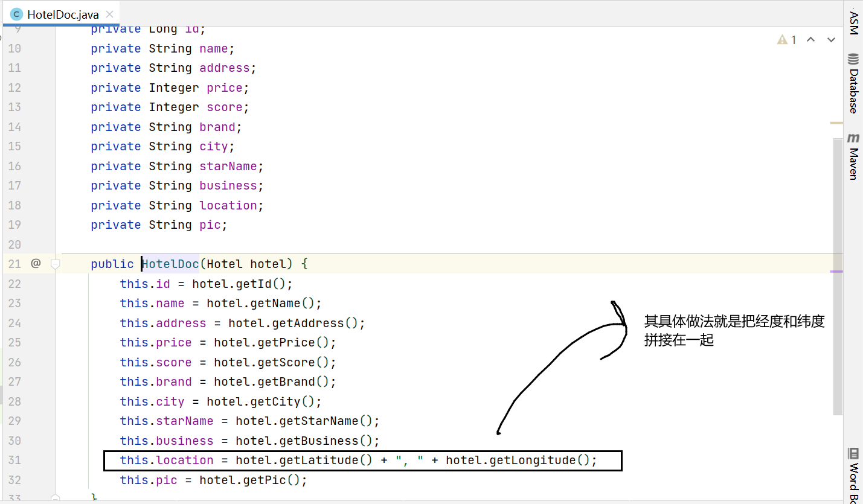
Task: Click the field 'city' on line 15
Action: [x=214, y=146]
